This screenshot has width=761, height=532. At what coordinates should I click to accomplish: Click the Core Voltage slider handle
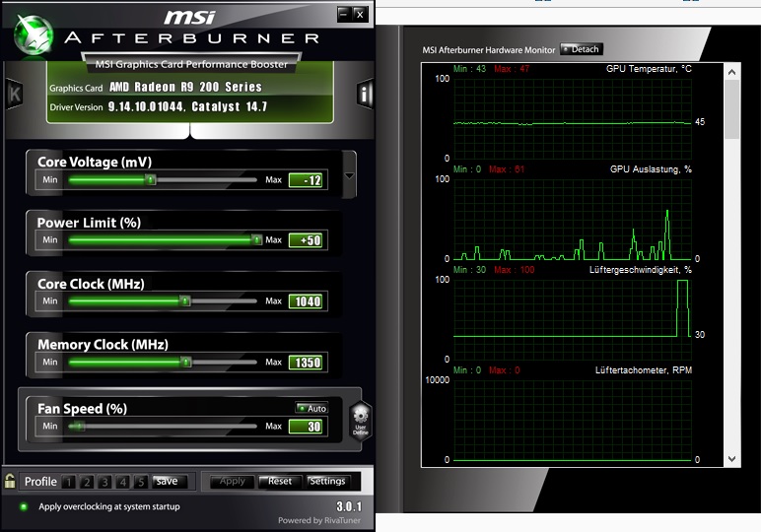[151, 180]
